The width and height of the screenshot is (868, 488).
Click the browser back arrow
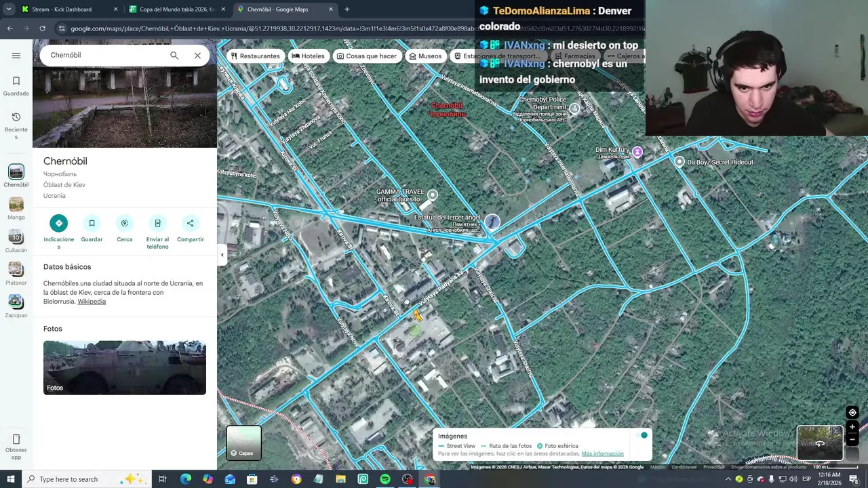click(9, 28)
